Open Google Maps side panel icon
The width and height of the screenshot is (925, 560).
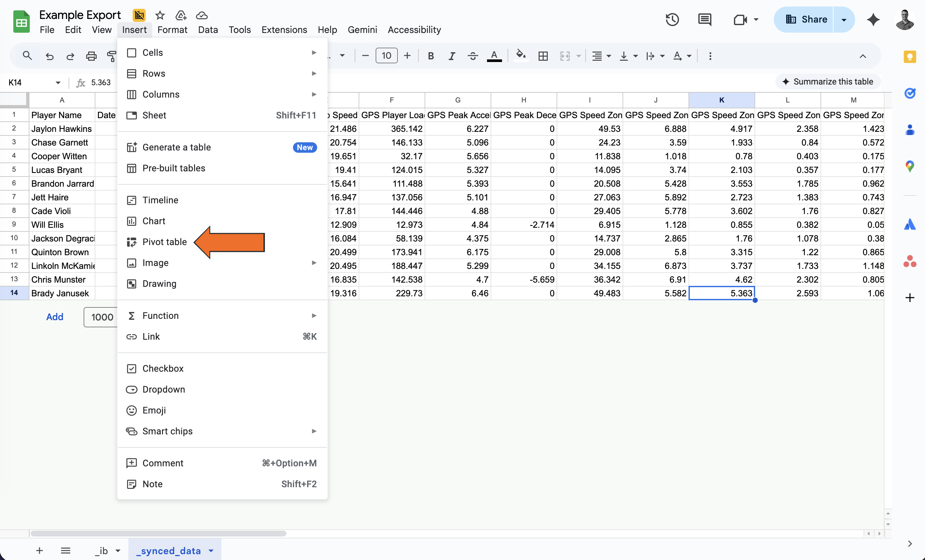tap(910, 166)
